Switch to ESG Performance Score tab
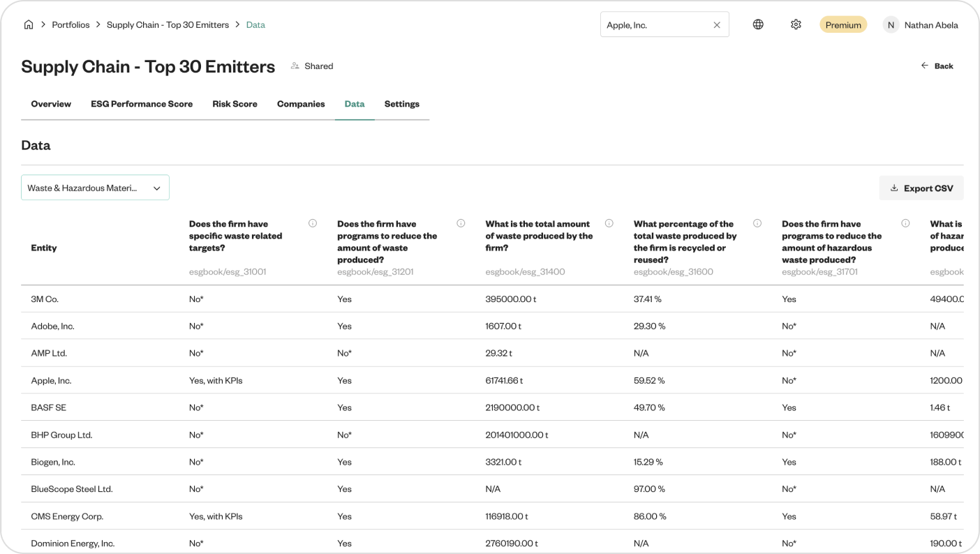 point(142,104)
